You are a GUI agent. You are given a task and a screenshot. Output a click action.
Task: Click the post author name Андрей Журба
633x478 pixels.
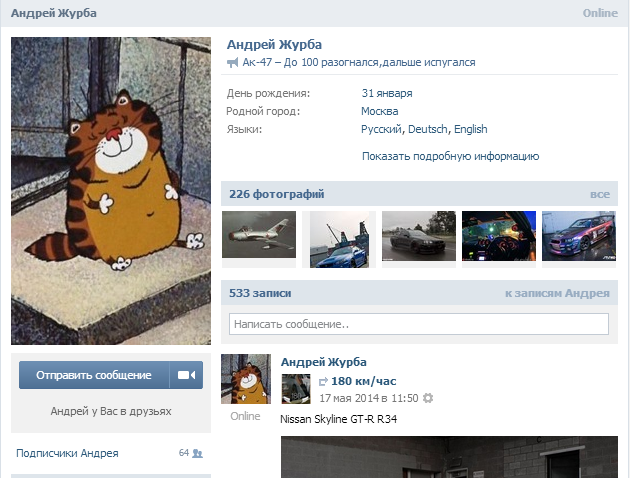pos(324,362)
